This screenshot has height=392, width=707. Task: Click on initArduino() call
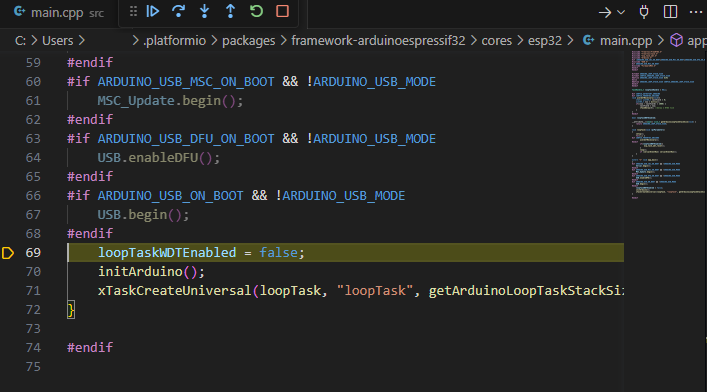click(x=151, y=272)
